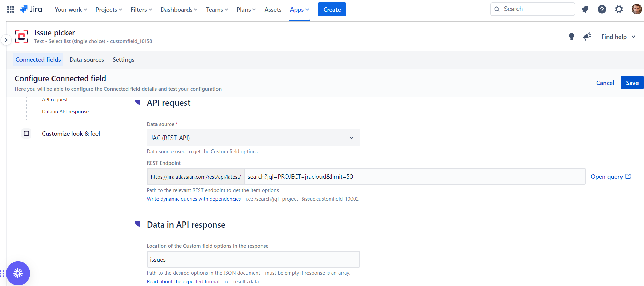Screen dimensions: 644x286
Task: Click the purple floating assistant button
Action: tap(18, 273)
